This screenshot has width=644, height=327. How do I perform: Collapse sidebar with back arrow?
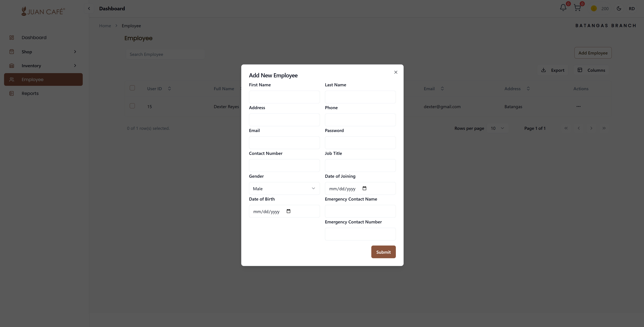coord(89,8)
